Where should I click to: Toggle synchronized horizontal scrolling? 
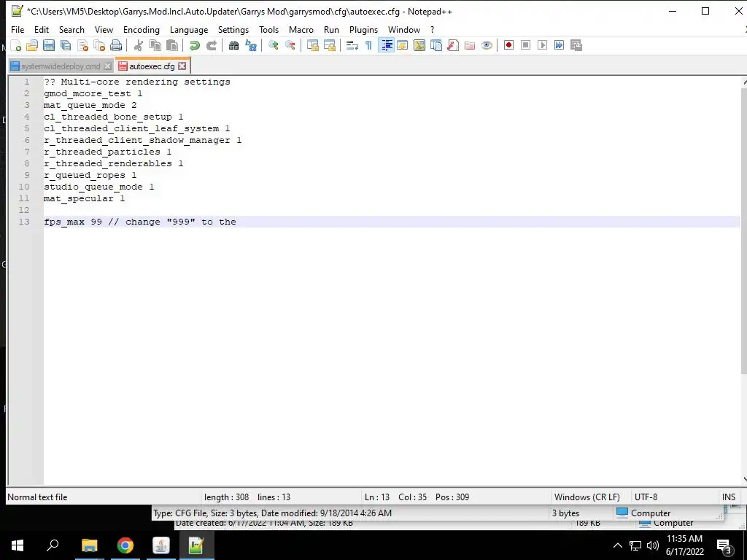tap(329, 45)
